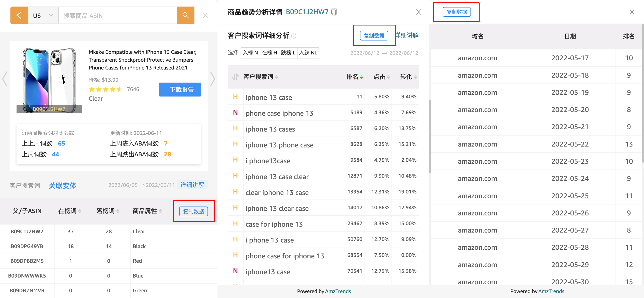Clear the ASIN search with X icon

[x=205, y=15]
